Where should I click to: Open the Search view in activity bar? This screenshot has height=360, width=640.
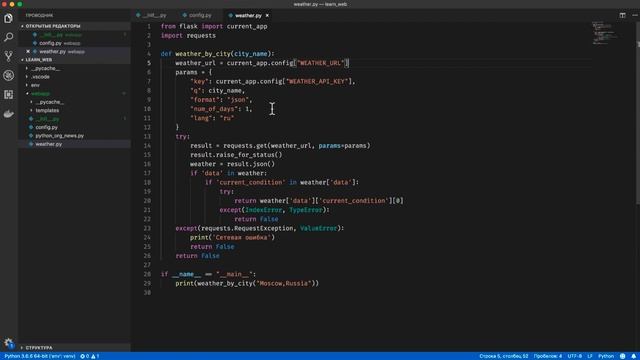click(8, 37)
